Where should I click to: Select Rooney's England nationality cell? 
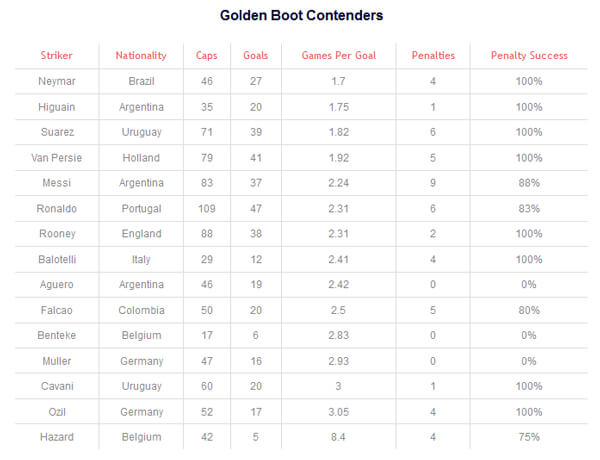pyautogui.click(x=141, y=234)
